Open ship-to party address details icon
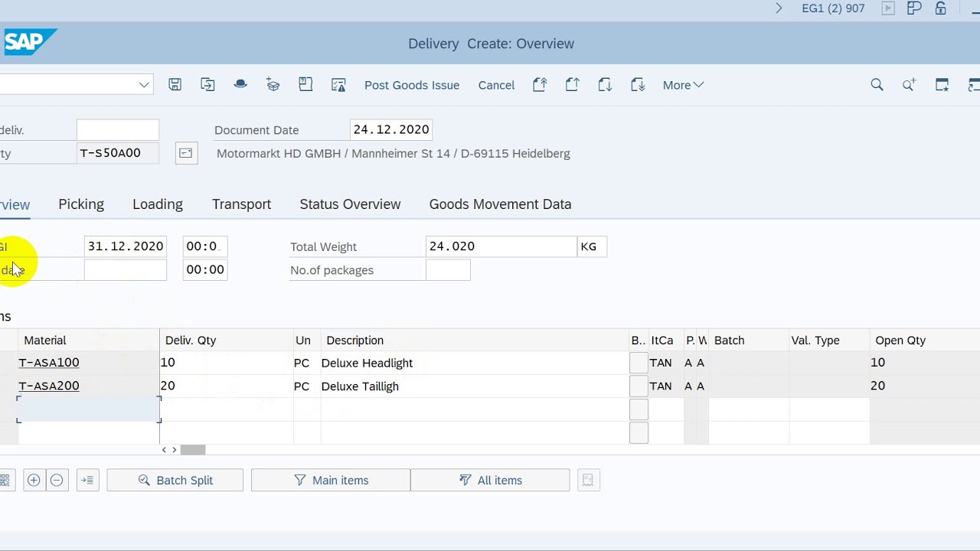 tap(186, 153)
